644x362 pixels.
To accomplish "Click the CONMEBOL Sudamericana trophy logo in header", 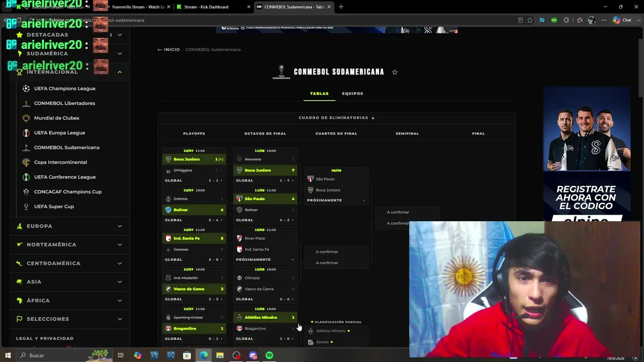I will coord(281,72).
